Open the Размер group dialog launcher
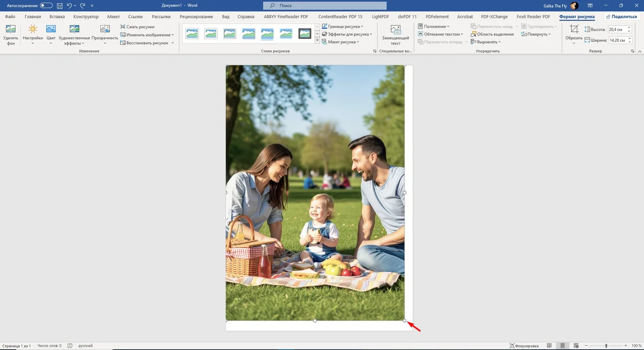 click(633, 51)
